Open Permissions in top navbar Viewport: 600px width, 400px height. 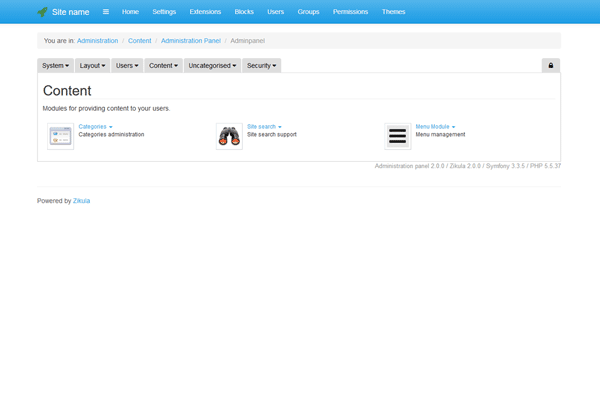(x=349, y=12)
